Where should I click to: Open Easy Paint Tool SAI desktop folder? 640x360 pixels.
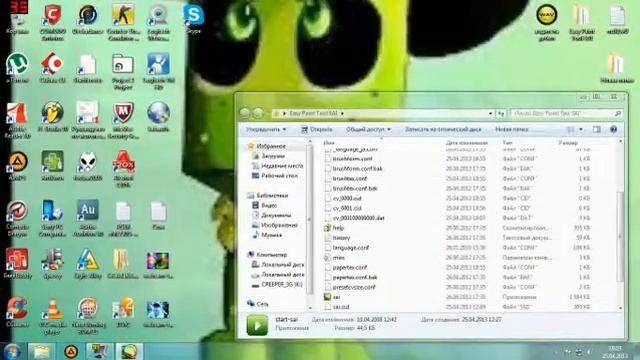point(582,22)
